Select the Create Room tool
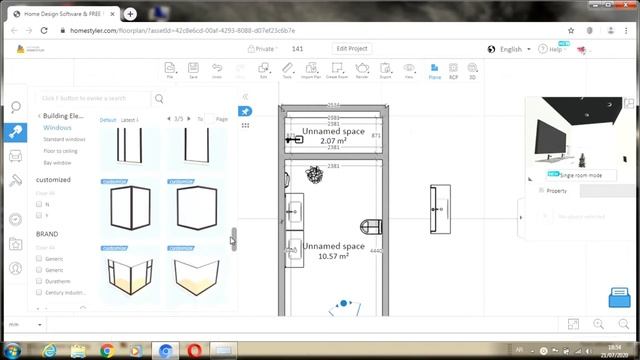Image resolution: width=640 pixels, height=360 pixels. [x=337, y=70]
